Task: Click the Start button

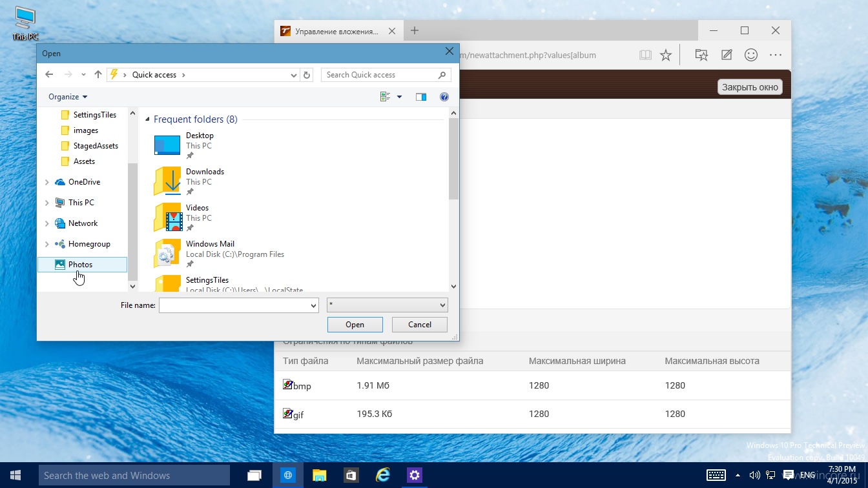Action: coord(14,475)
